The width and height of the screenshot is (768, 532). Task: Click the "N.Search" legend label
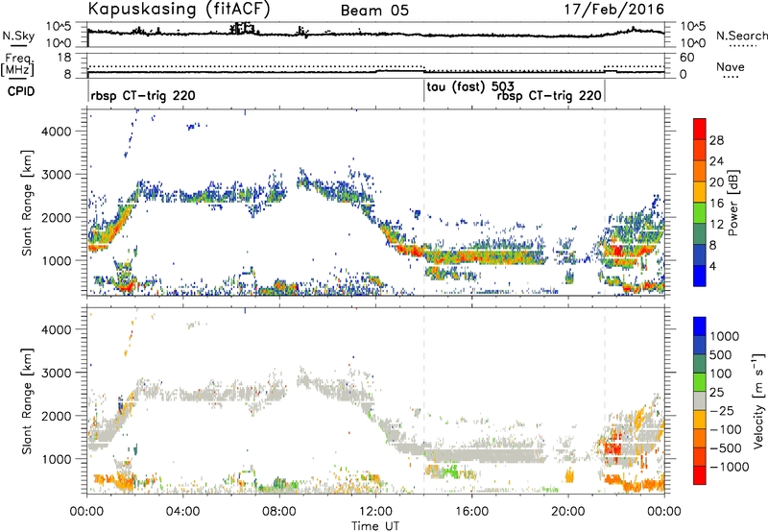coord(741,36)
